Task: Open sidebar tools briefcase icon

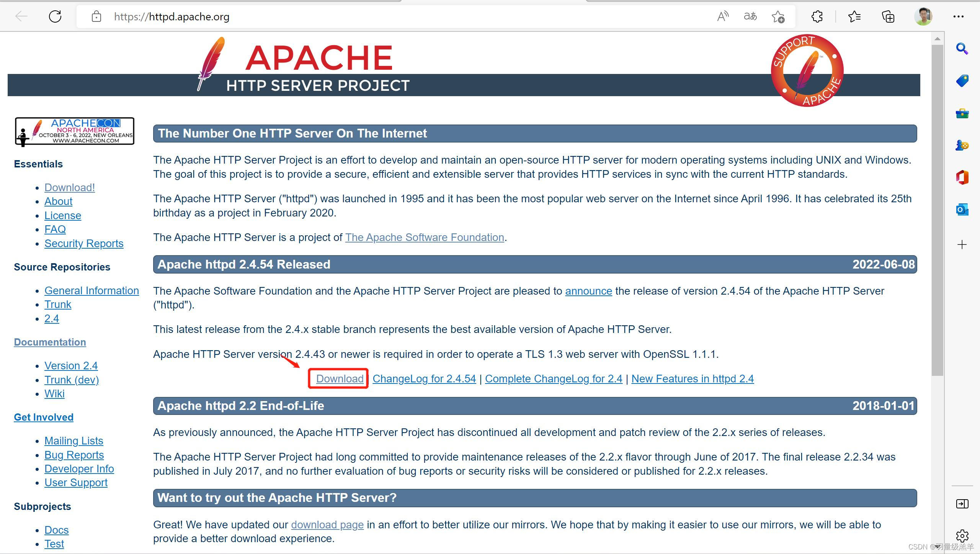Action: [962, 113]
